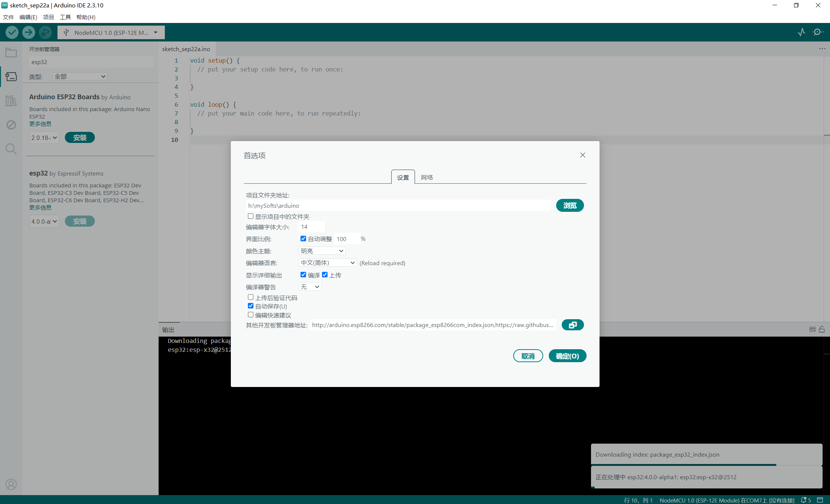Click the Verify checkmark button
830x504 pixels.
pos(12,33)
